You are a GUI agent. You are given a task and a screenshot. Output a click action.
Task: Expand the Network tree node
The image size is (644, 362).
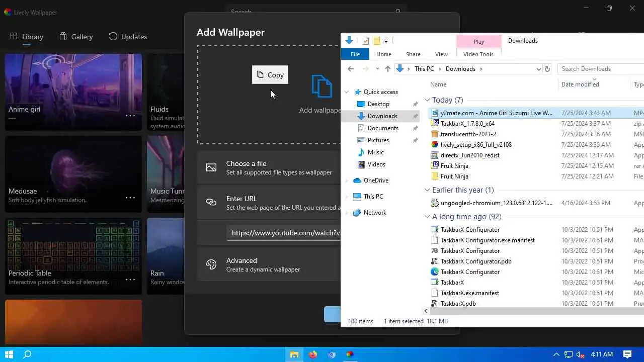pos(346,213)
